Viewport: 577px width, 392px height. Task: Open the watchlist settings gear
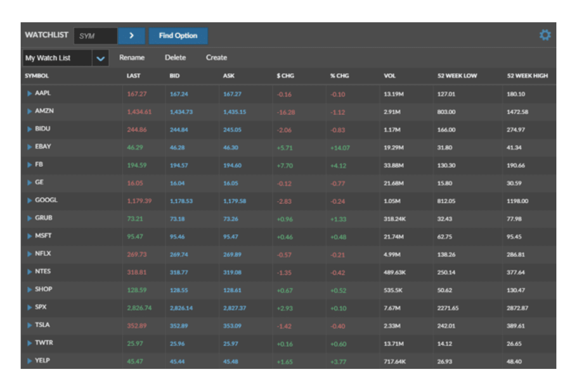[545, 35]
